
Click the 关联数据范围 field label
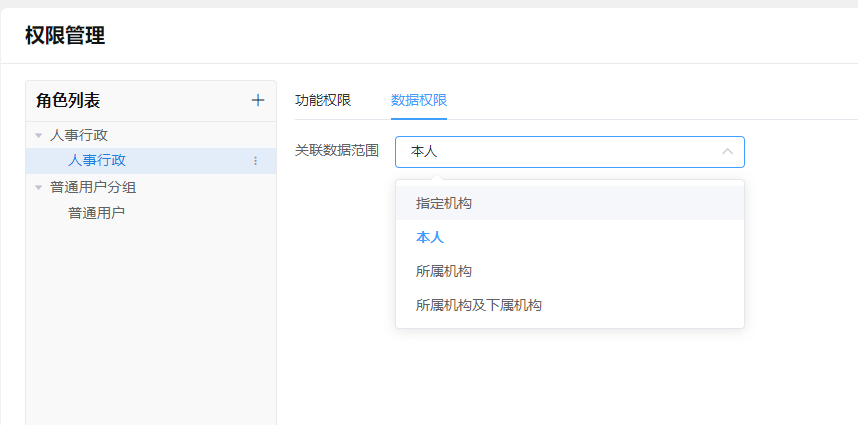pos(337,151)
